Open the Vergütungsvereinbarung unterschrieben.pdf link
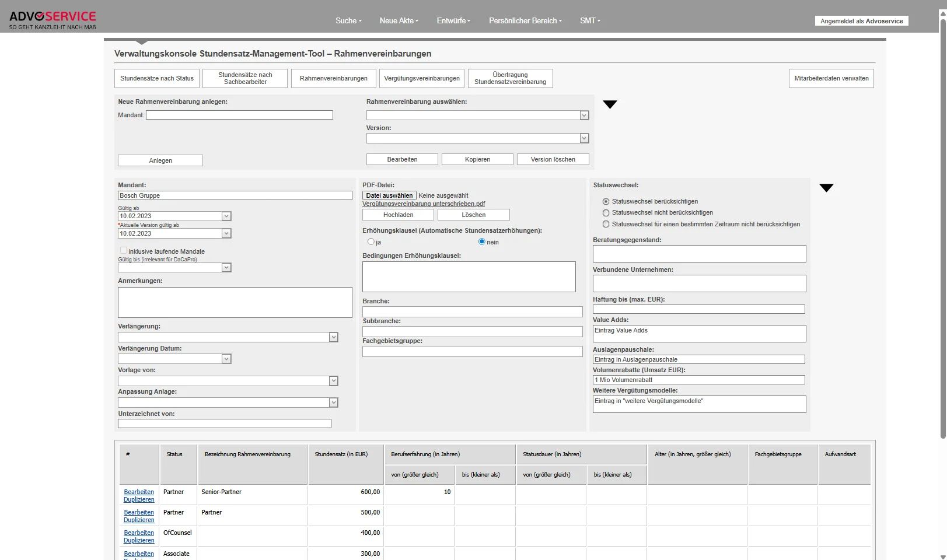 [x=424, y=204]
